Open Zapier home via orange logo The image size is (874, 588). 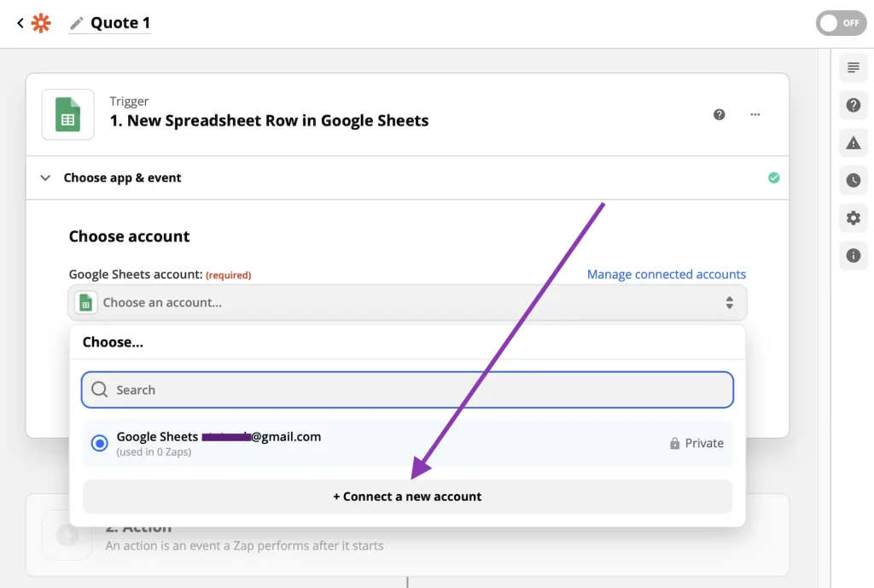pos(41,23)
